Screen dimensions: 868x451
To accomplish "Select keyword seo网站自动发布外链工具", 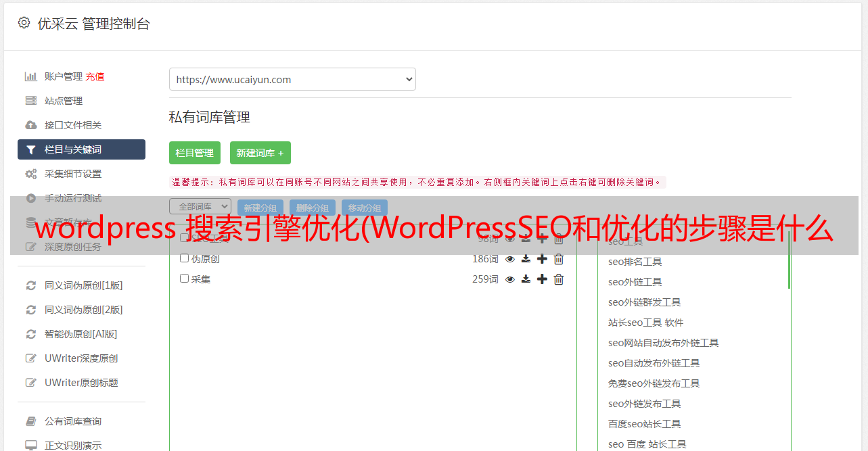I will 663,343.
